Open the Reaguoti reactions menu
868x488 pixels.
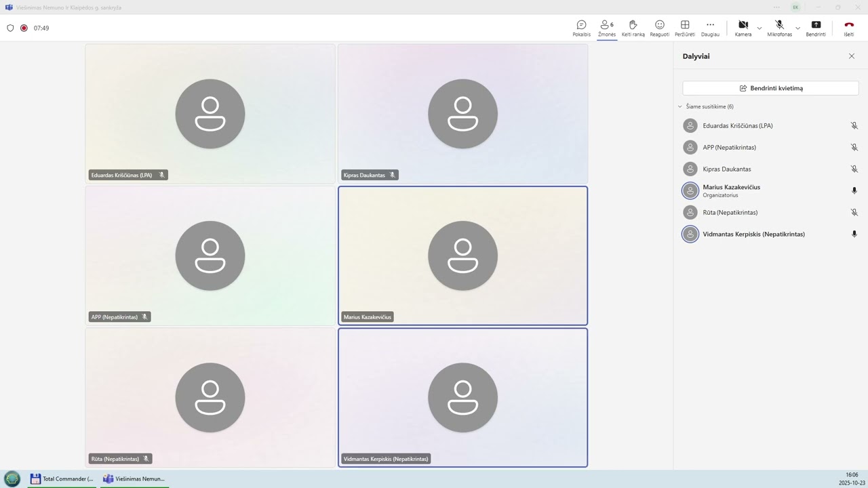(659, 28)
